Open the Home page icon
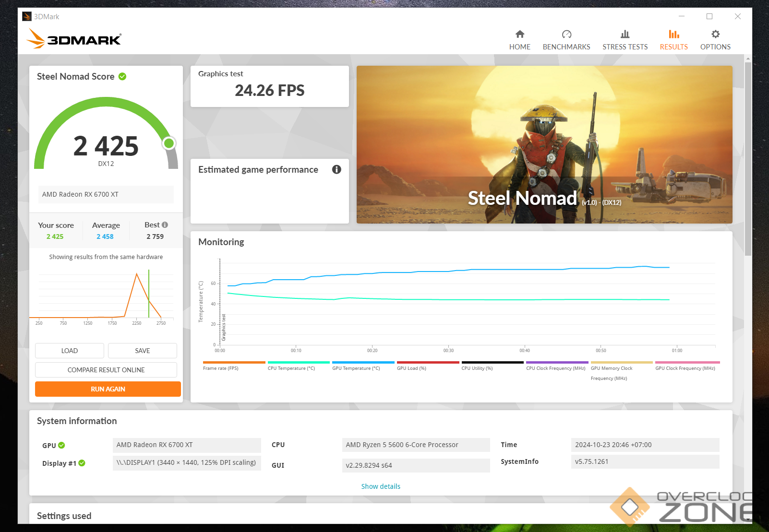 point(519,34)
